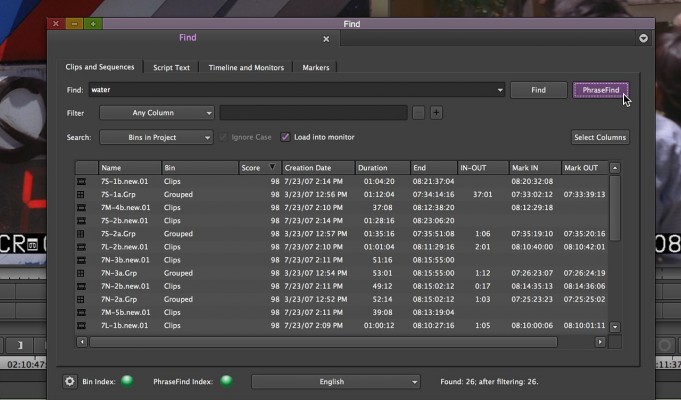The height and width of the screenshot is (400, 681).
Task: Click the Select Columns button
Action: coord(600,137)
